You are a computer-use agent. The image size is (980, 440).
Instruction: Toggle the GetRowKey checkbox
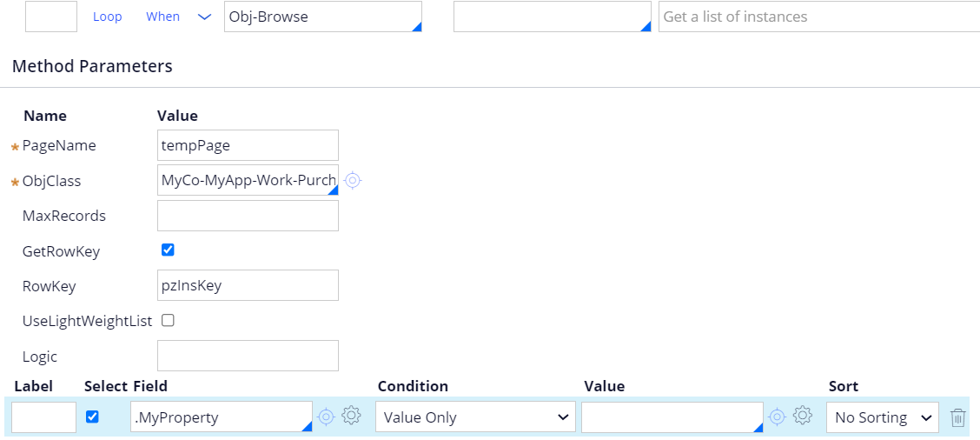pos(168,250)
